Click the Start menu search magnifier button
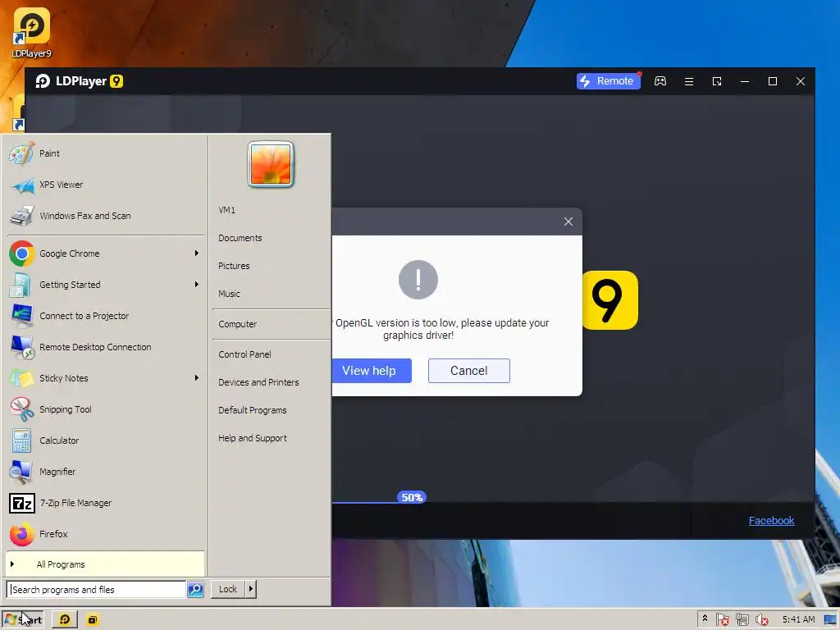This screenshot has width=840, height=630. (195, 589)
